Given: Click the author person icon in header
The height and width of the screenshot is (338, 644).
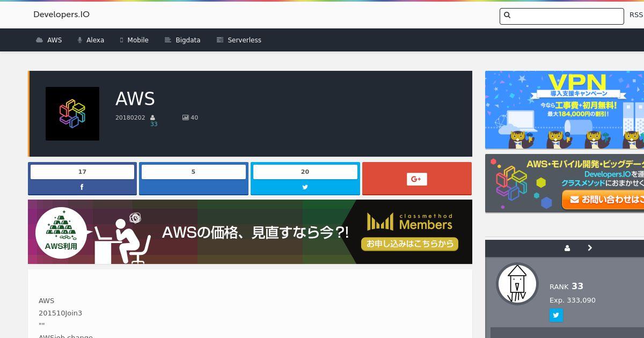Looking at the screenshot, I should pos(152,117).
